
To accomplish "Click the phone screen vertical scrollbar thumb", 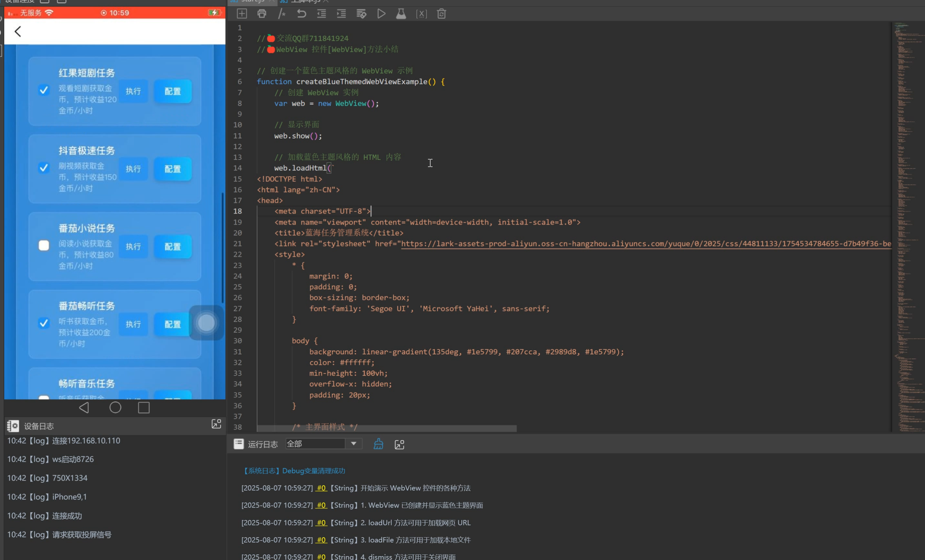I will coord(223,247).
